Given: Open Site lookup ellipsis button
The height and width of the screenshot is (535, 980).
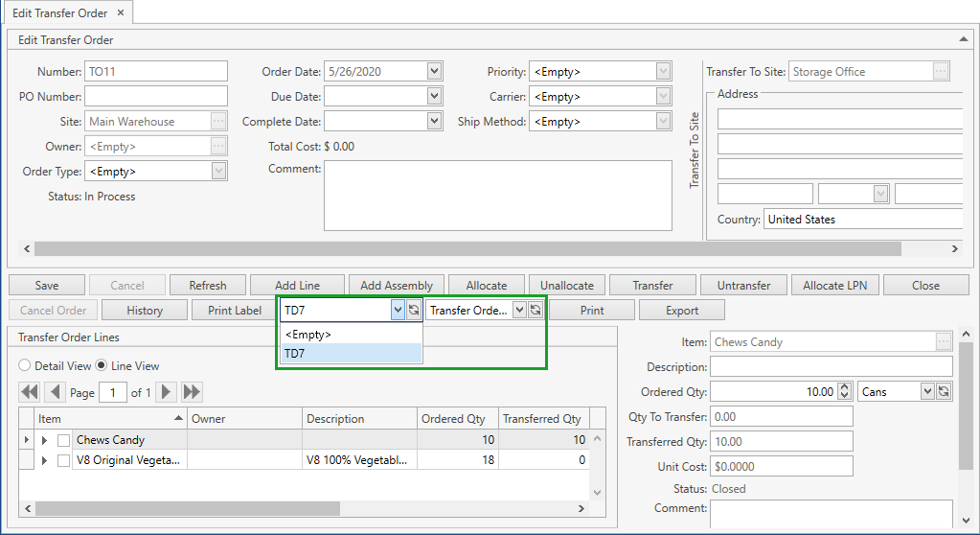Looking at the screenshot, I should [x=218, y=122].
